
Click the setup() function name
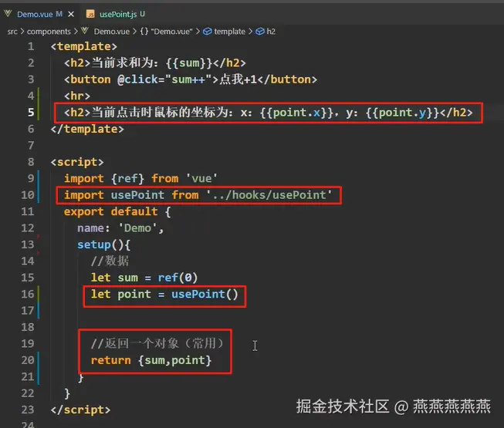[94, 244]
